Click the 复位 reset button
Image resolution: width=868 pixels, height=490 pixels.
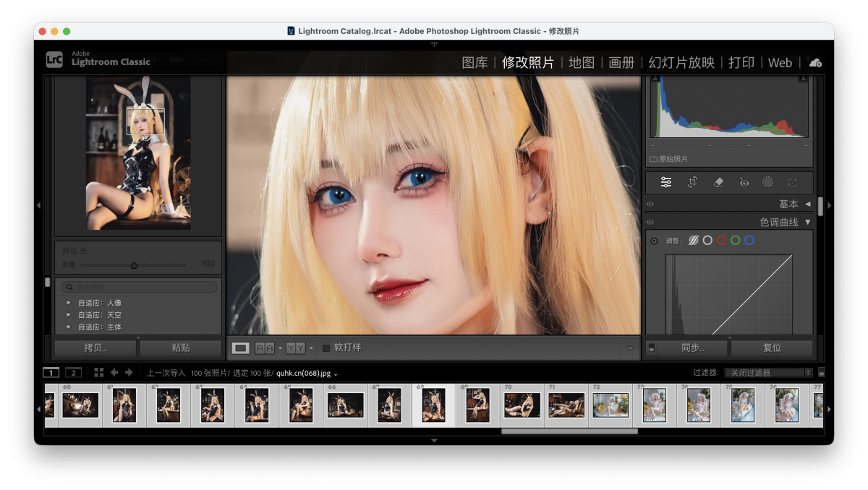772,348
